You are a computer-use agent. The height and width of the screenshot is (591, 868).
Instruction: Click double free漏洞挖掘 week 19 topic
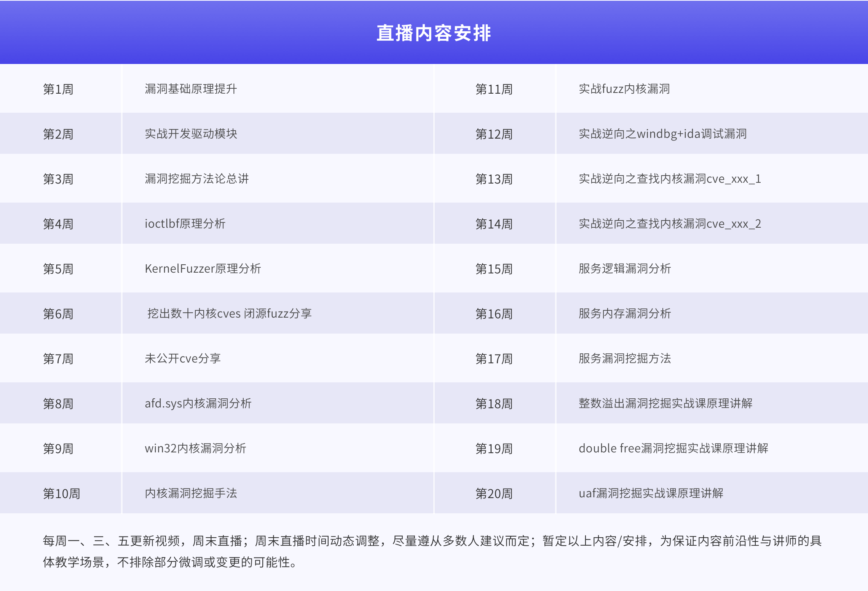673,449
